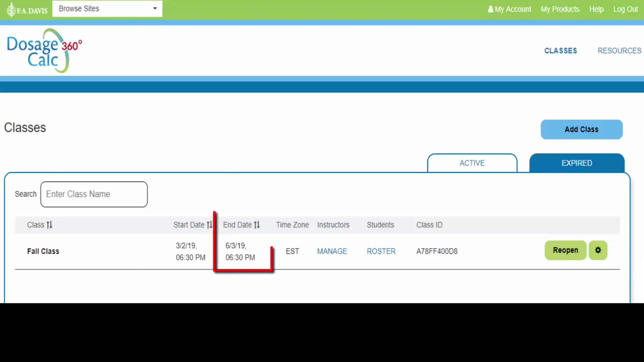Click the Search label
Viewport: 644px width, 362px height.
point(25,194)
